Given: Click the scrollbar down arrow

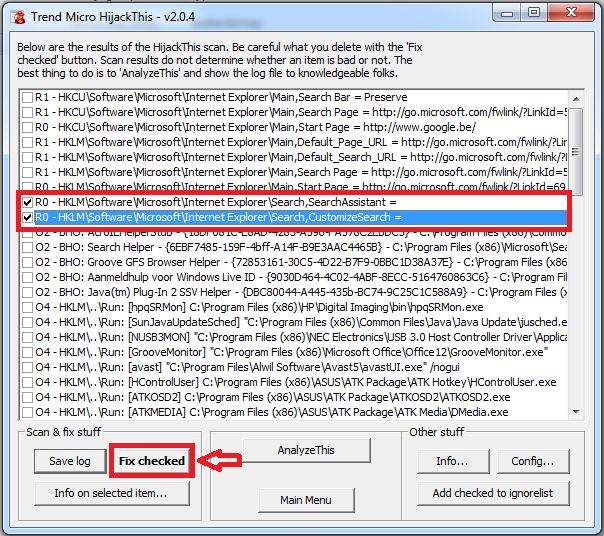Looking at the screenshot, I should [576, 412].
